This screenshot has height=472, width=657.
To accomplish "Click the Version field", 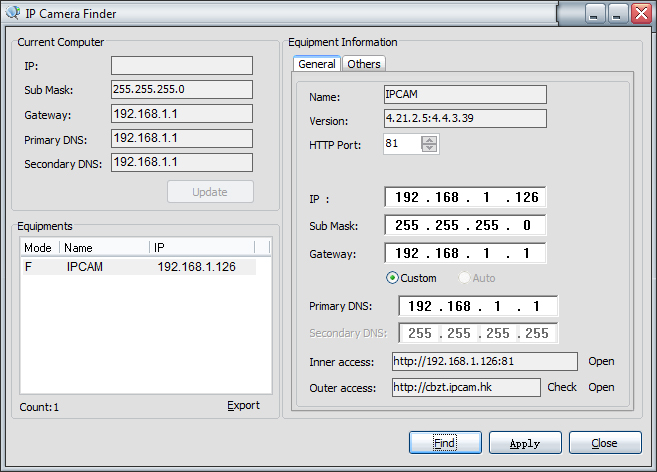I will pyautogui.click(x=465, y=118).
